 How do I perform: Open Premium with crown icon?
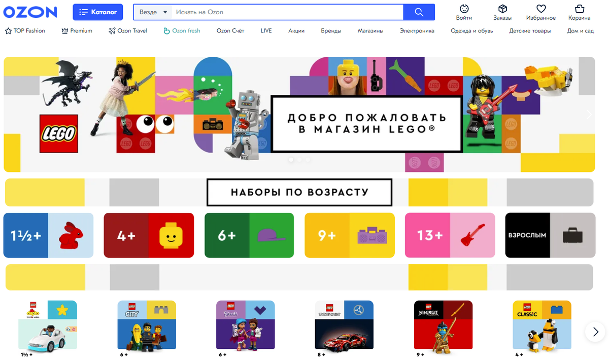point(77,31)
